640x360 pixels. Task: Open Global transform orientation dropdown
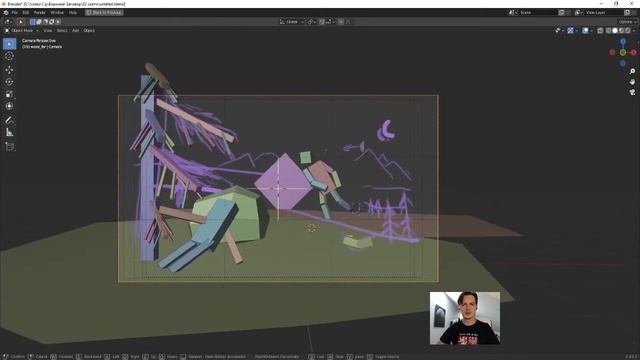point(292,22)
